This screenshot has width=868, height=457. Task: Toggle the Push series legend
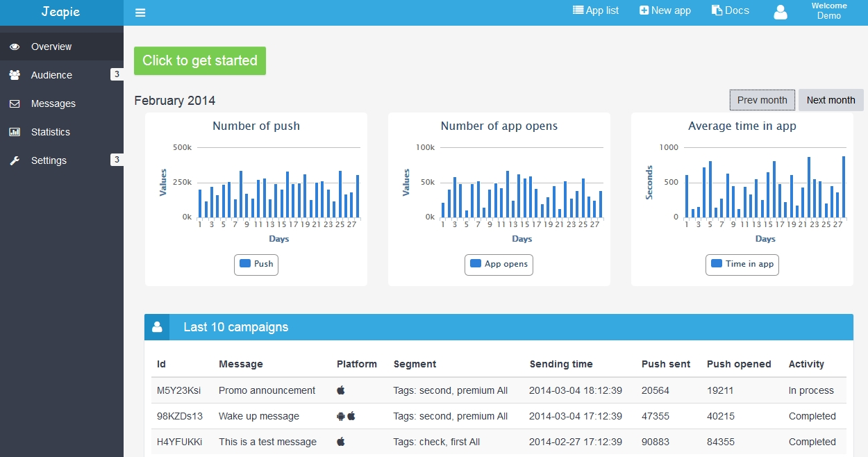(x=256, y=264)
